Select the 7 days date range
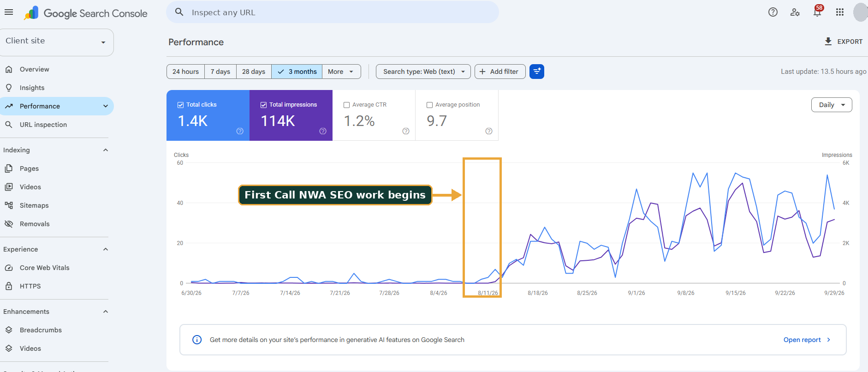Screen dimensions: 868x372 220,72
